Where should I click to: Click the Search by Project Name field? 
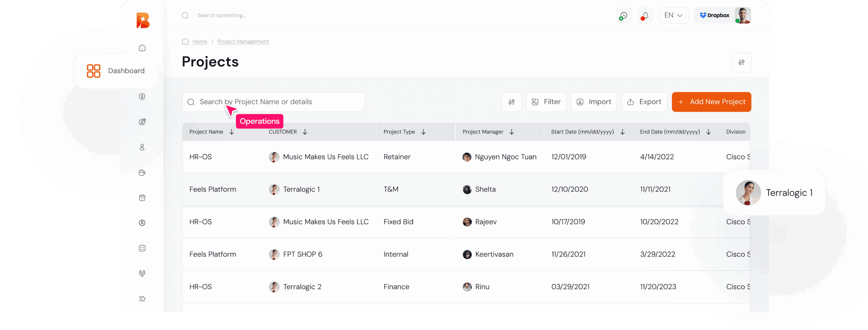click(273, 102)
